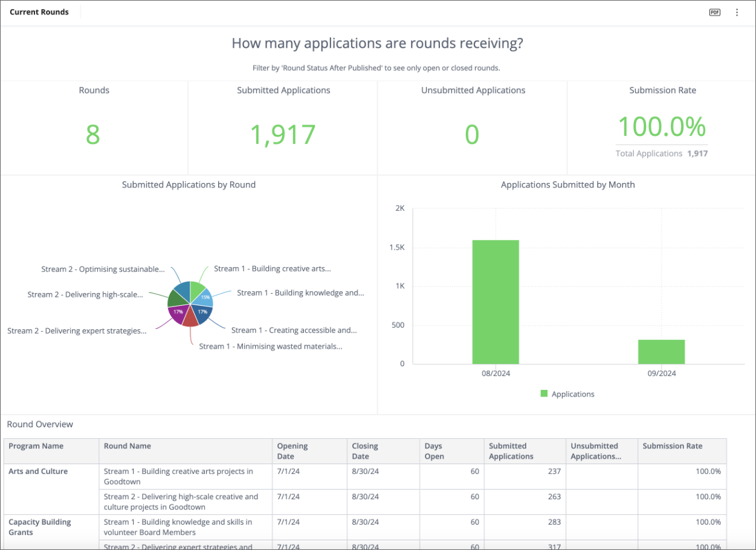Screen dimensions: 756x550
Task: Select the 08/2024 bar in chart
Action: tap(496, 302)
